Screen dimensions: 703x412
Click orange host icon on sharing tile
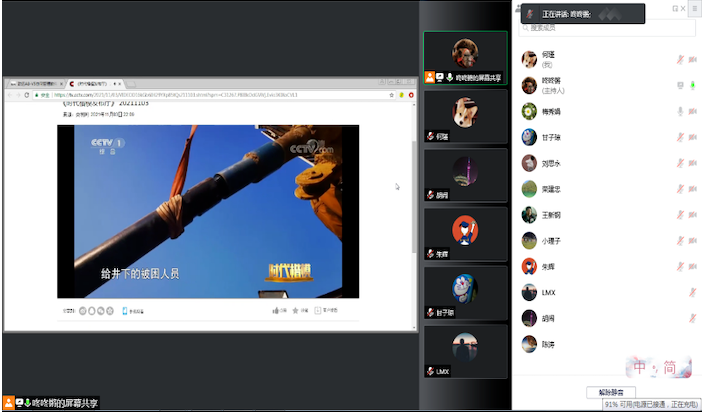point(430,78)
